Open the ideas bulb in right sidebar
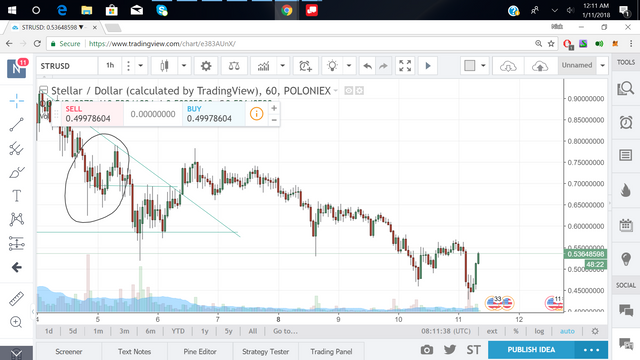 (x=626, y=259)
